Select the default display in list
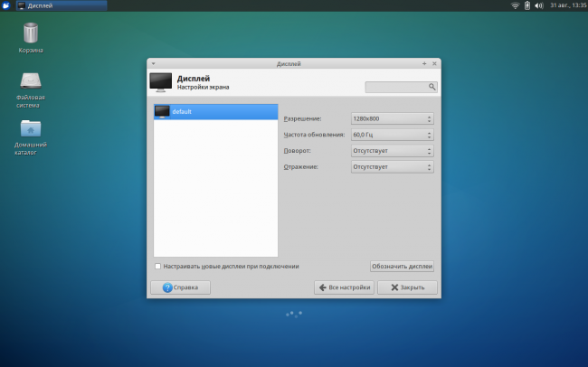Screen dimensions: 588x367 click(x=215, y=112)
